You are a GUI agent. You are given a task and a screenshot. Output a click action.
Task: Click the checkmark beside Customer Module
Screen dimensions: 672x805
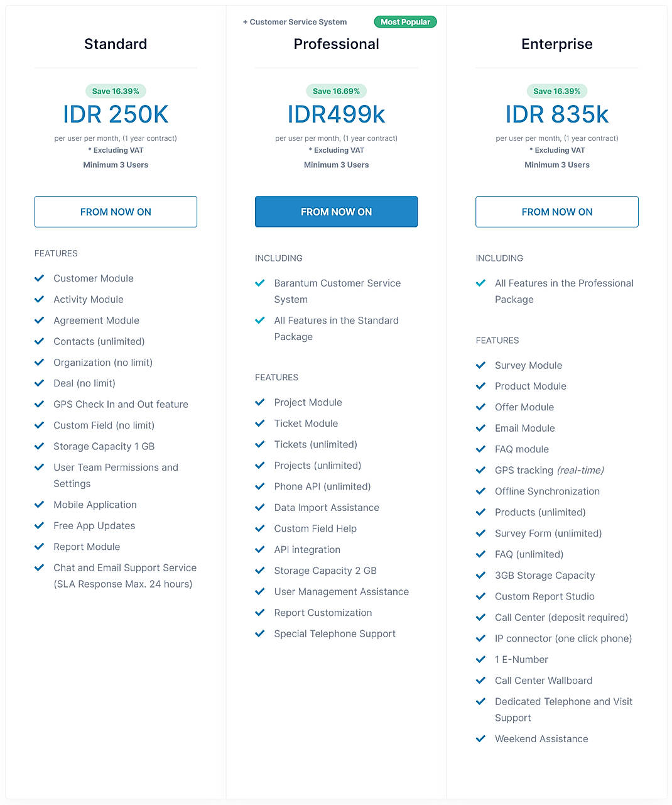[39, 278]
